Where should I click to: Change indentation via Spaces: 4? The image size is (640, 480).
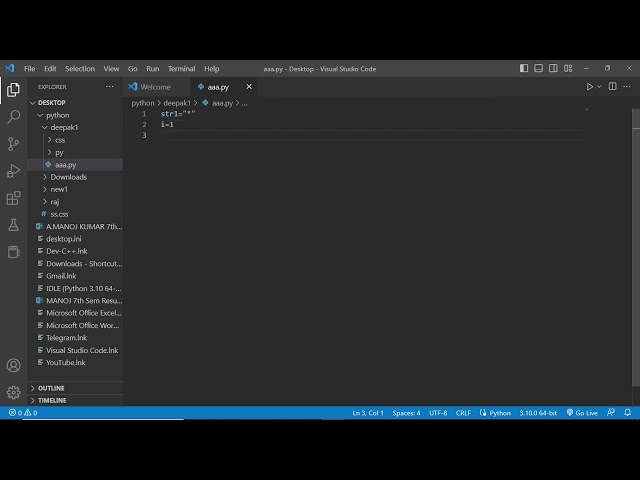pos(406,413)
